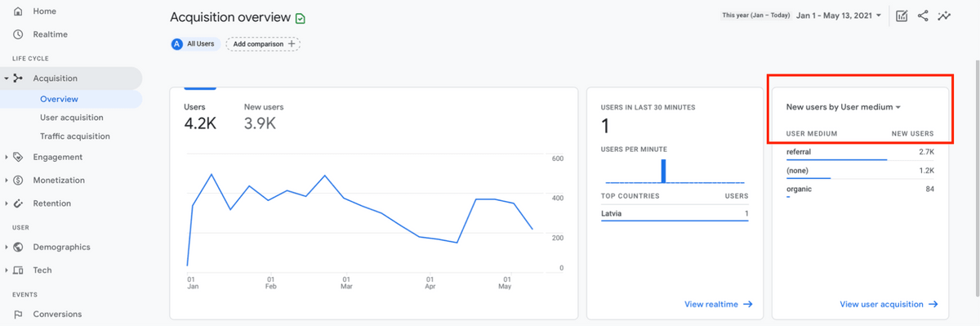Click the Monetization dollar icon

[18, 180]
